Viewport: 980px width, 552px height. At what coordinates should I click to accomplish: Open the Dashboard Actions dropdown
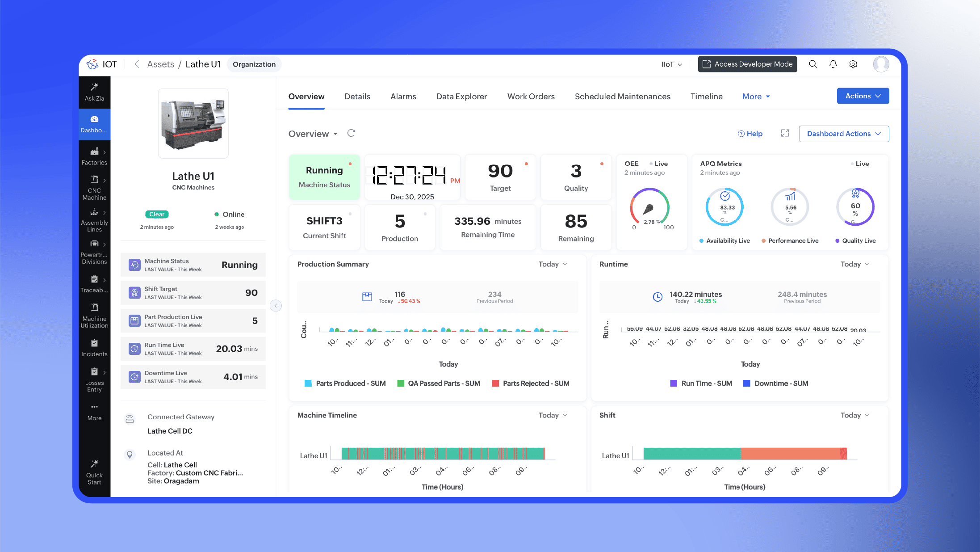click(843, 134)
